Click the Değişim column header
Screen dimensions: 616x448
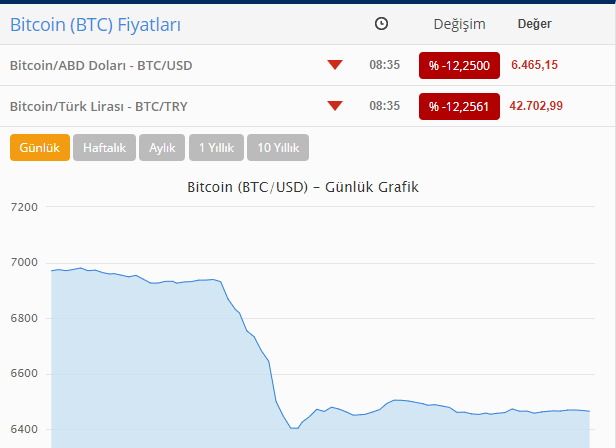[459, 24]
